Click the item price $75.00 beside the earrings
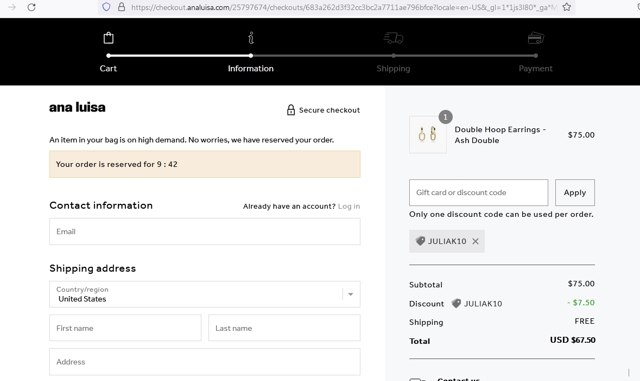This screenshot has height=381, width=640. [x=581, y=135]
